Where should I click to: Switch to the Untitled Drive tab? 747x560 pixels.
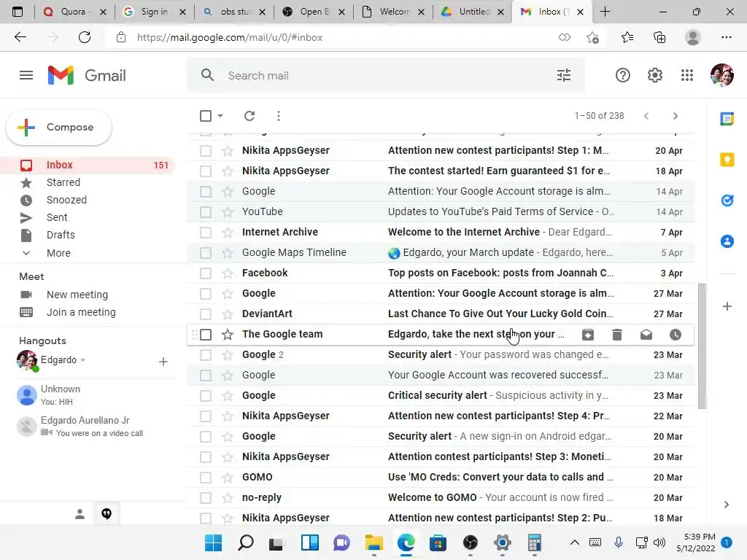[473, 12]
